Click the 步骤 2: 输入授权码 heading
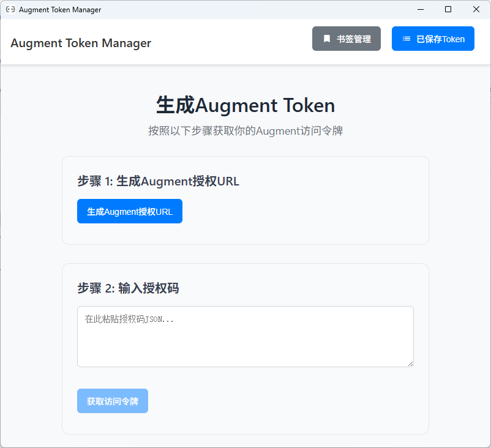The image size is (491, 448). point(128,288)
